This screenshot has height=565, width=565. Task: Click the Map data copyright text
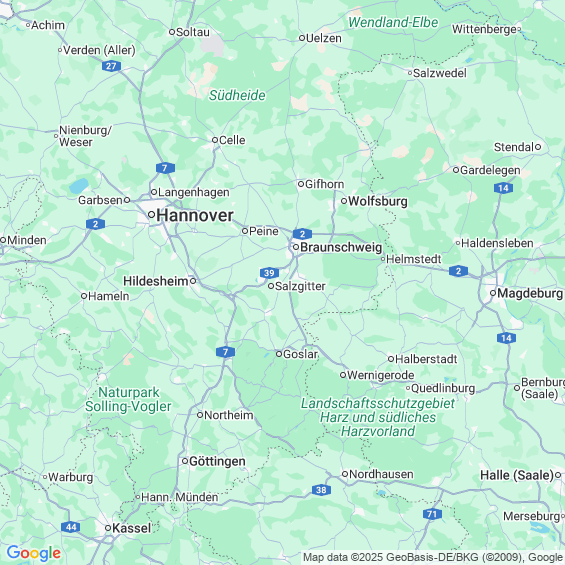tap(433, 557)
